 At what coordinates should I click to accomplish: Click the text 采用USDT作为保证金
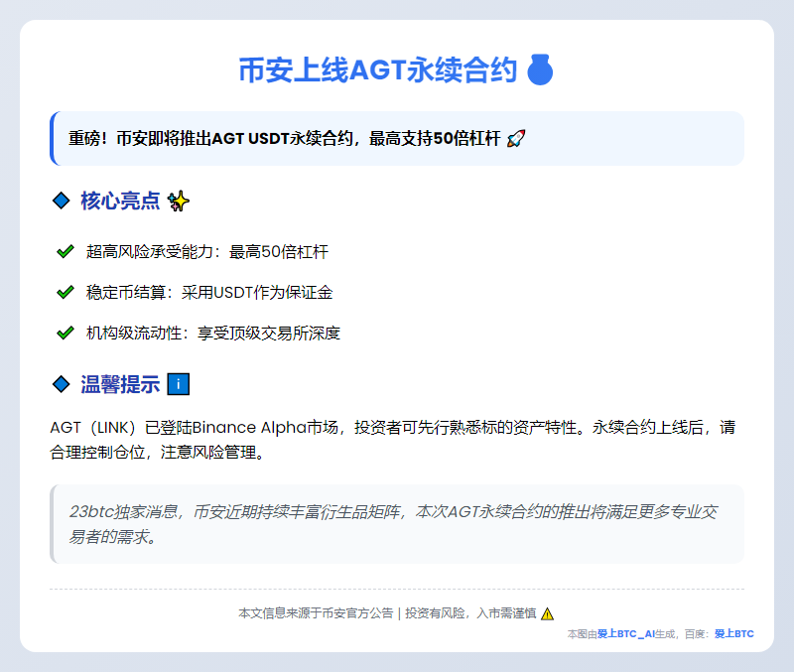[257, 292]
